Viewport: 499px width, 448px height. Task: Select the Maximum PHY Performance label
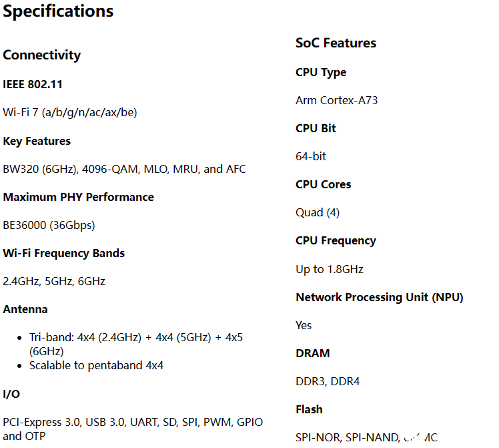78,197
